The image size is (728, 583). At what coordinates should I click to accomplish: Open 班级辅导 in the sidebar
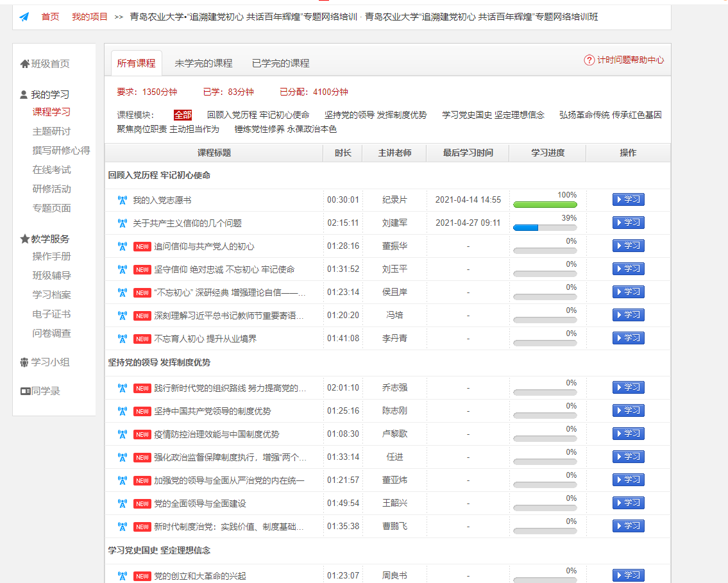tap(51, 276)
